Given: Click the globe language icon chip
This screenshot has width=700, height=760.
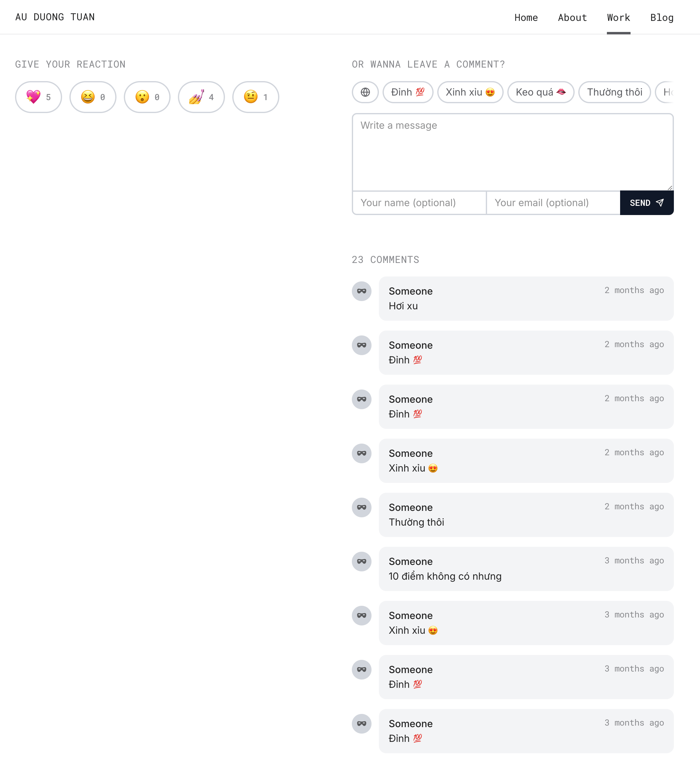Looking at the screenshot, I should click(365, 92).
